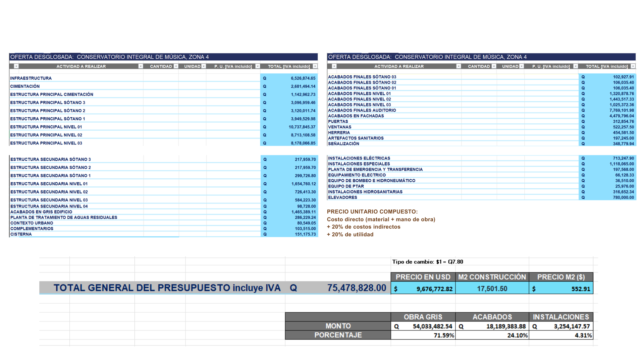Screen dimensions: 644x362
Task: Open CANTIDAD filter dropdown in INFRAESTRUCTURA table
Action: click(x=176, y=66)
